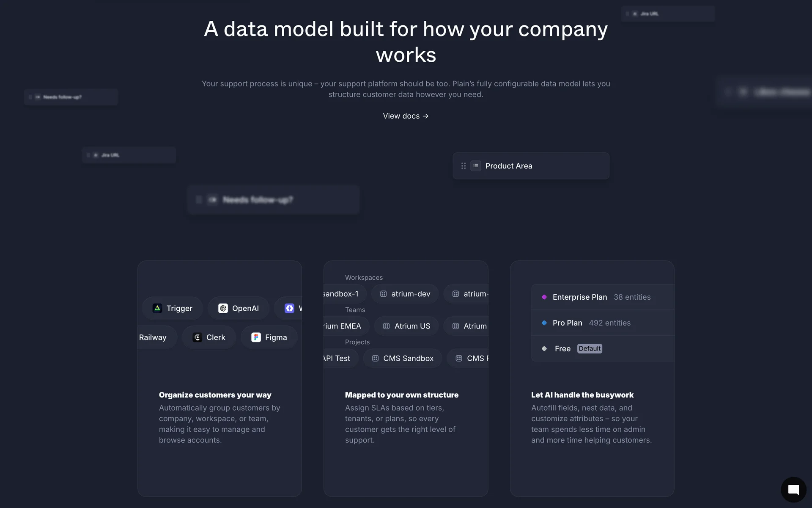Click the Clerk logo icon
Image resolution: width=812 pixels, height=508 pixels.
pyautogui.click(x=197, y=337)
